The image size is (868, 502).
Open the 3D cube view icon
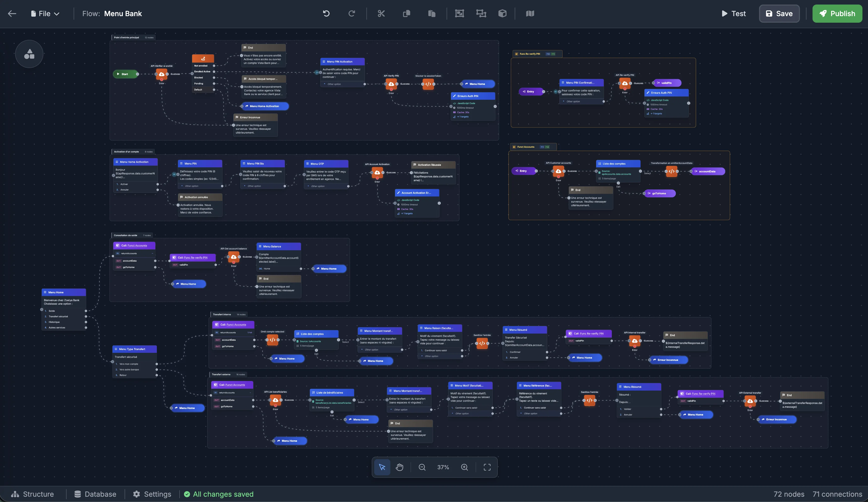(x=503, y=13)
